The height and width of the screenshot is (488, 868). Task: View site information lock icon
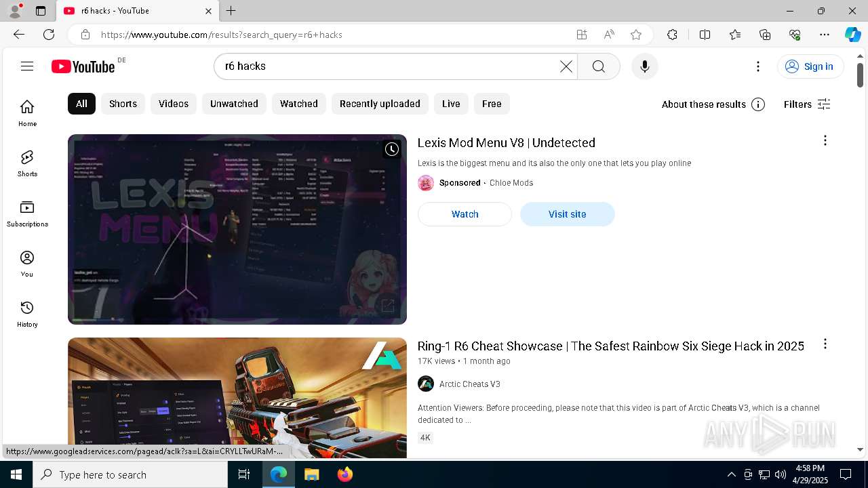85,35
